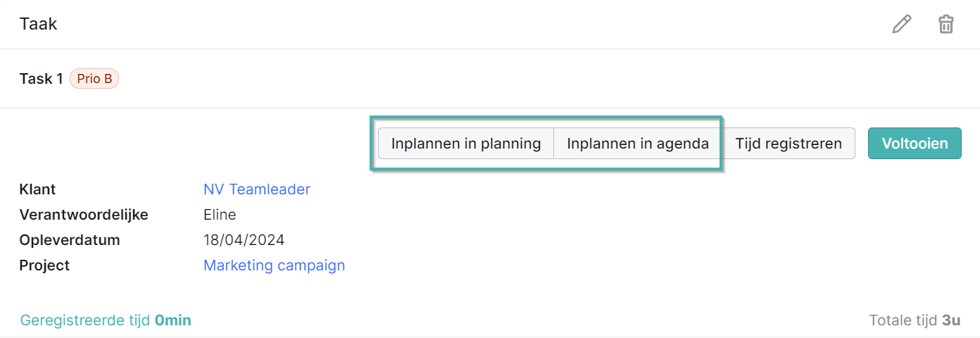Open Tijd registreren to log time
The image size is (980, 338).
click(x=789, y=144)
